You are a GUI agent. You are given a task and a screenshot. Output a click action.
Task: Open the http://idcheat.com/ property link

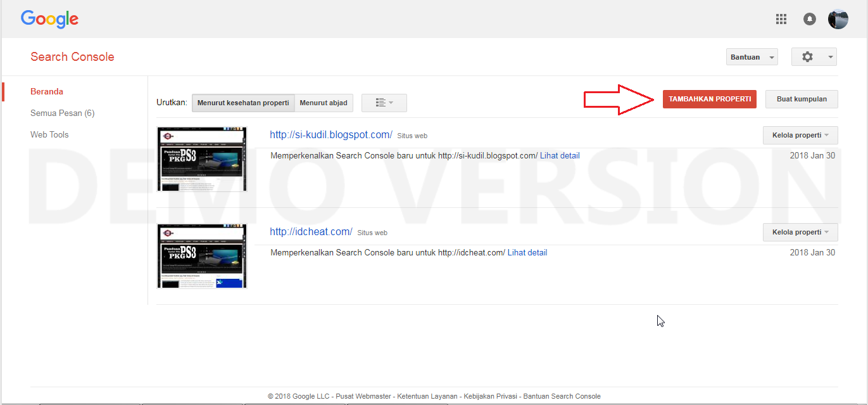click(311, 231)
